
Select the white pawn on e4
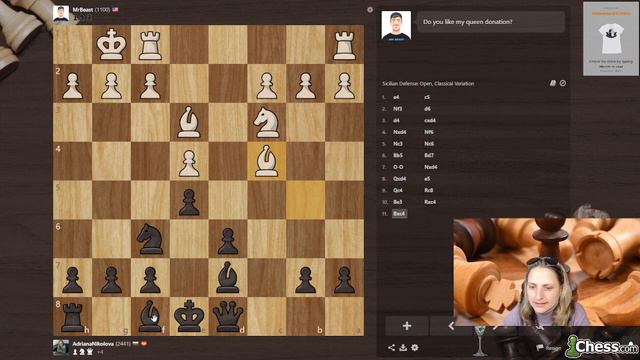tap(189, 161)
